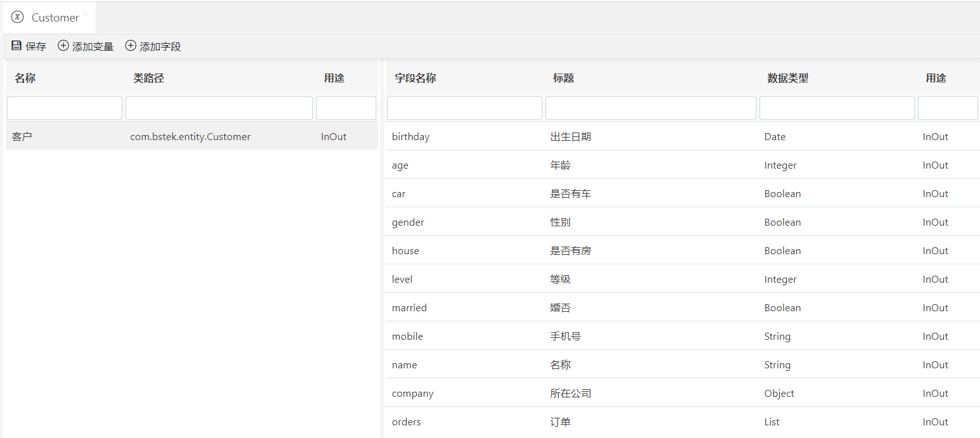Click the add variable plus icon

tap(63, 46)
